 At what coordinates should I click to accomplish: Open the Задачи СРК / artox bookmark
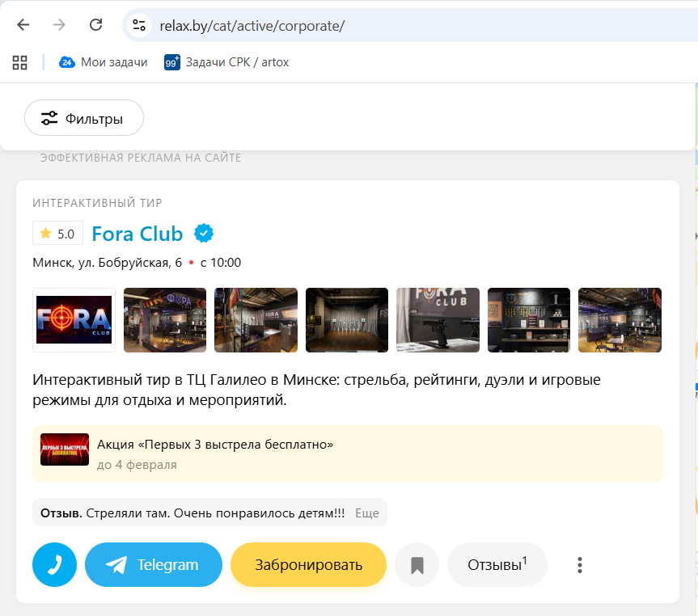[x=226, y=62]
